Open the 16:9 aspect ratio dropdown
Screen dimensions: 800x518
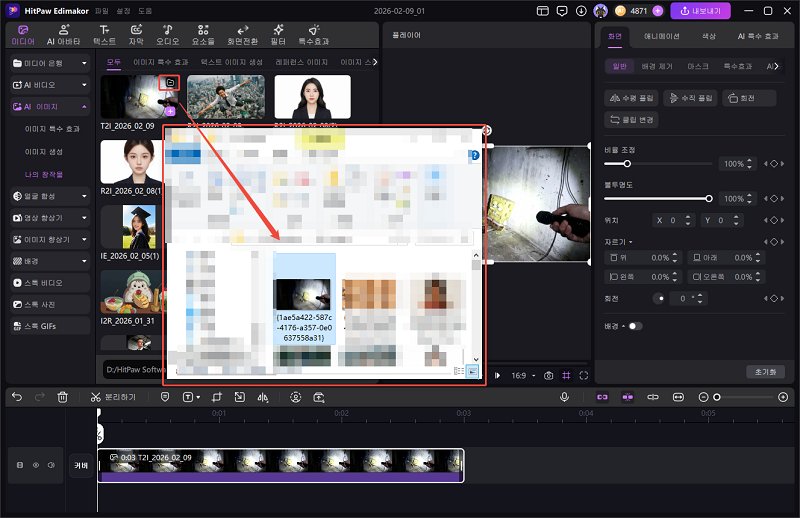[524, 375]
